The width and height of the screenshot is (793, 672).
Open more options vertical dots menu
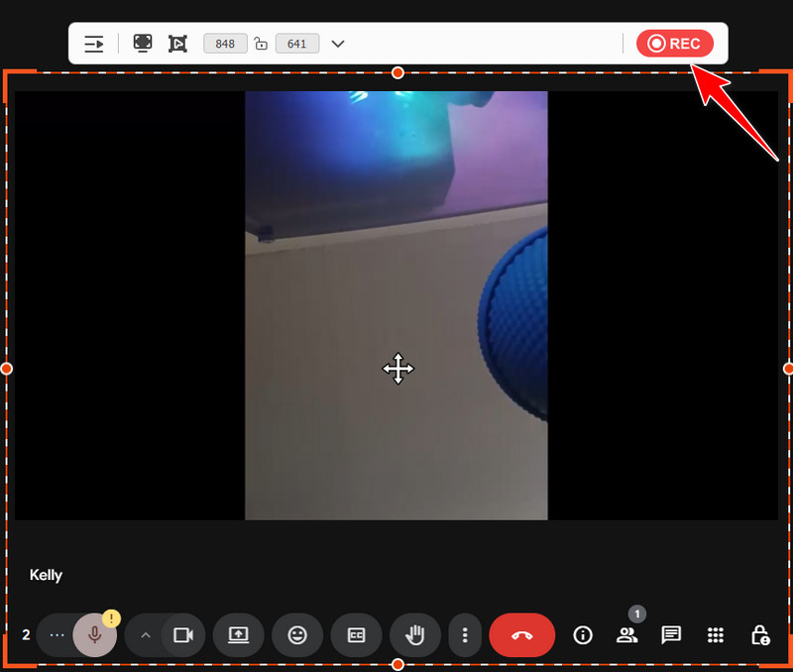(x=465, y=635)
